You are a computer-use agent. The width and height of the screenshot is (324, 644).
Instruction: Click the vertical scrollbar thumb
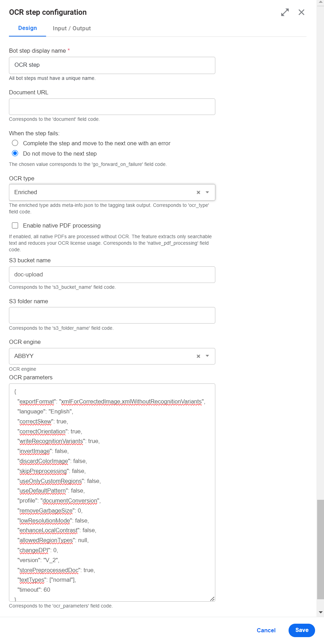click(321, 549)
